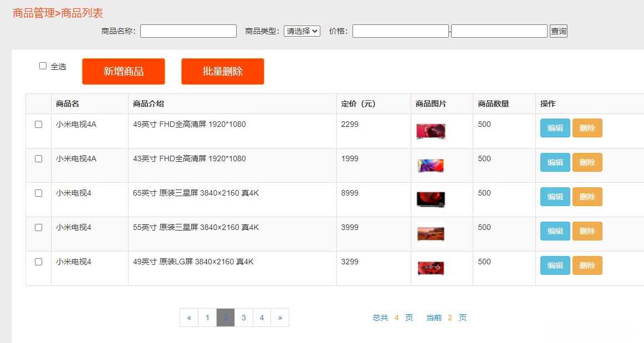
Task: Go to page 4
Action: point(262,318)
